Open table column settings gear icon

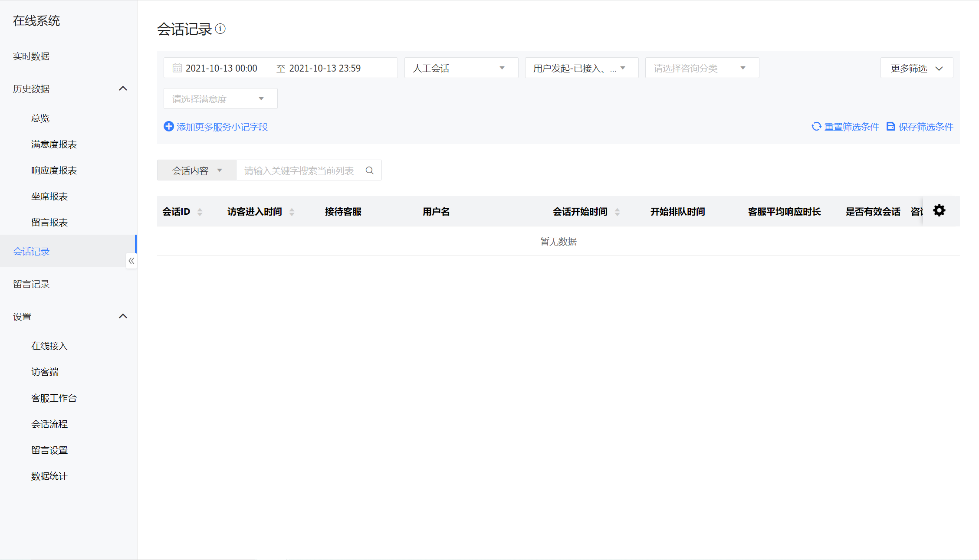tap(939, 210)
